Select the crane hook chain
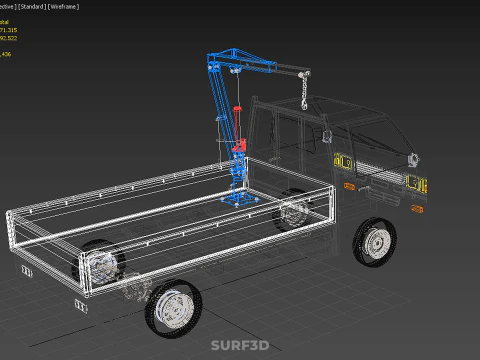Screen dimensions: 480x360 [x=304, y=91]
